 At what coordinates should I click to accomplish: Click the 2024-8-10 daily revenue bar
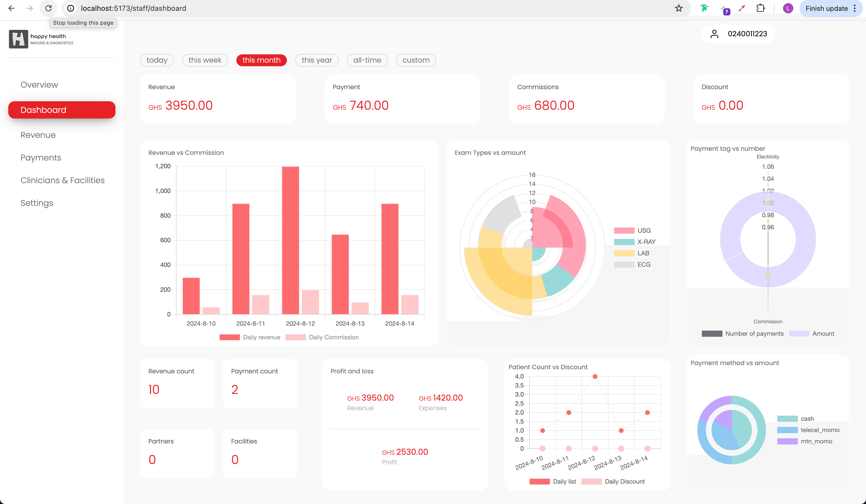[x=191, y=296]
